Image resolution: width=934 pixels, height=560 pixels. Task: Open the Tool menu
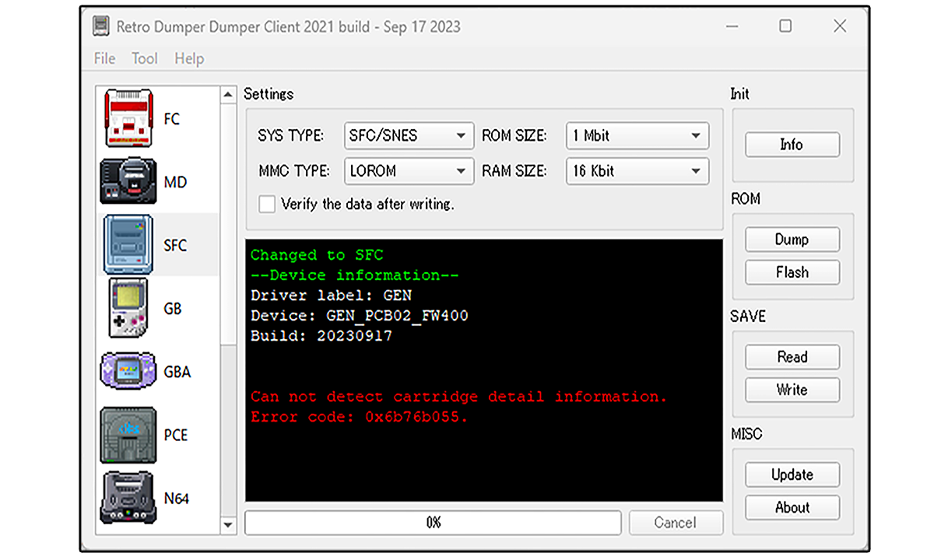(x=145, y=58)
